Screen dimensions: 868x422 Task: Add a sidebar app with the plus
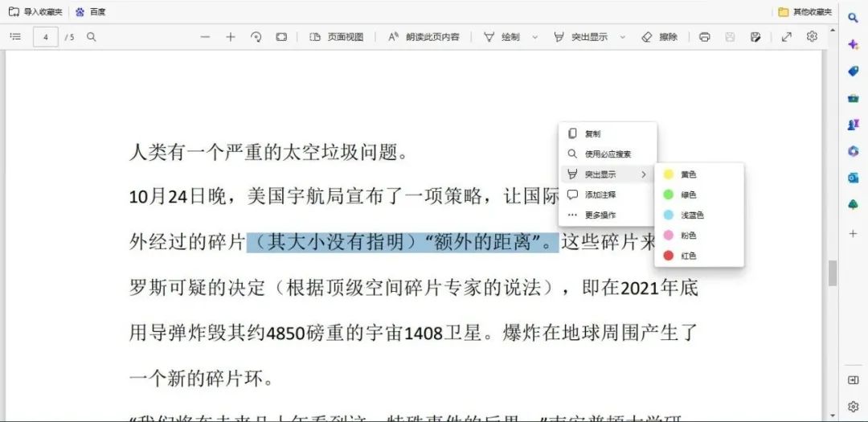[853, 234]
